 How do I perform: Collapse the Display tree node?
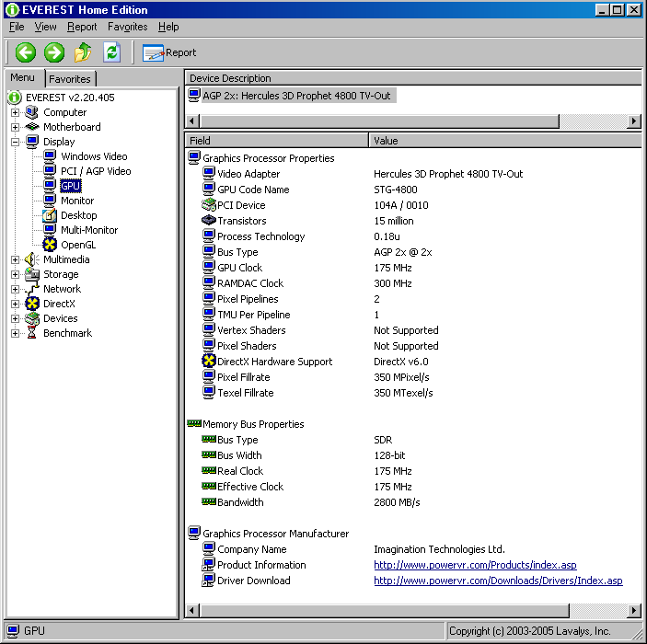pos(15,142)
